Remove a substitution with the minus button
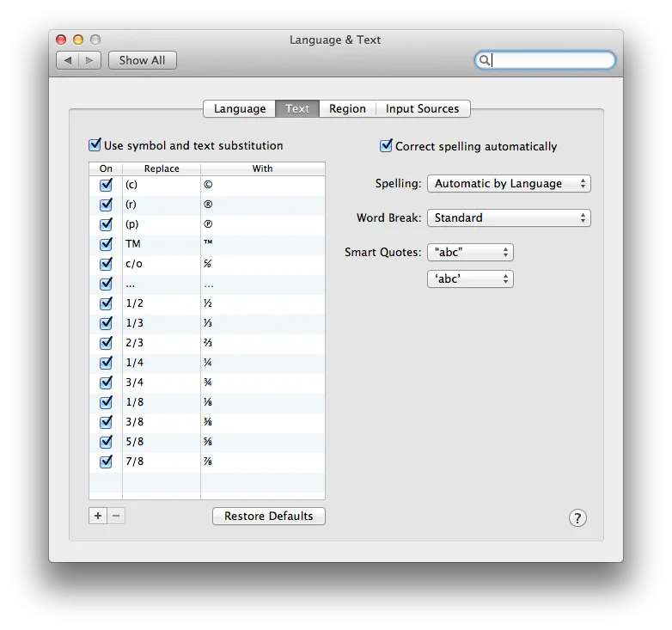This screenshot has height=630, width=672. tap(116, 516)
